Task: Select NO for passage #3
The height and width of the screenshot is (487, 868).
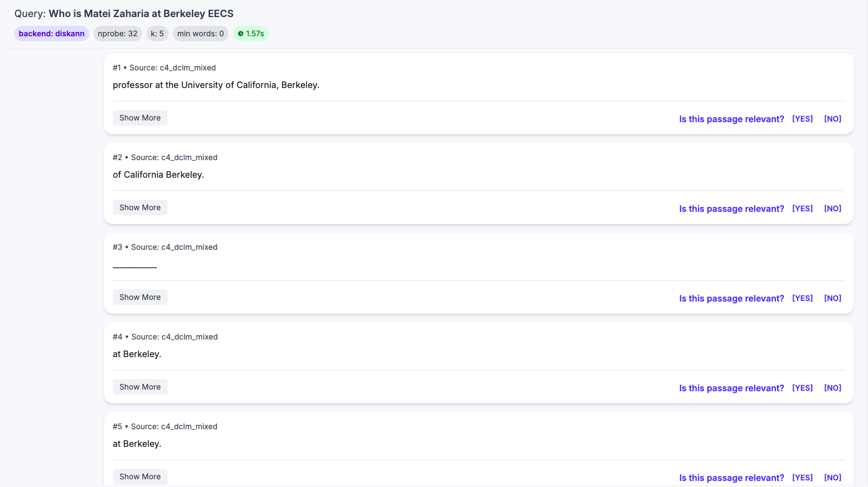Action: click(832, 298)
